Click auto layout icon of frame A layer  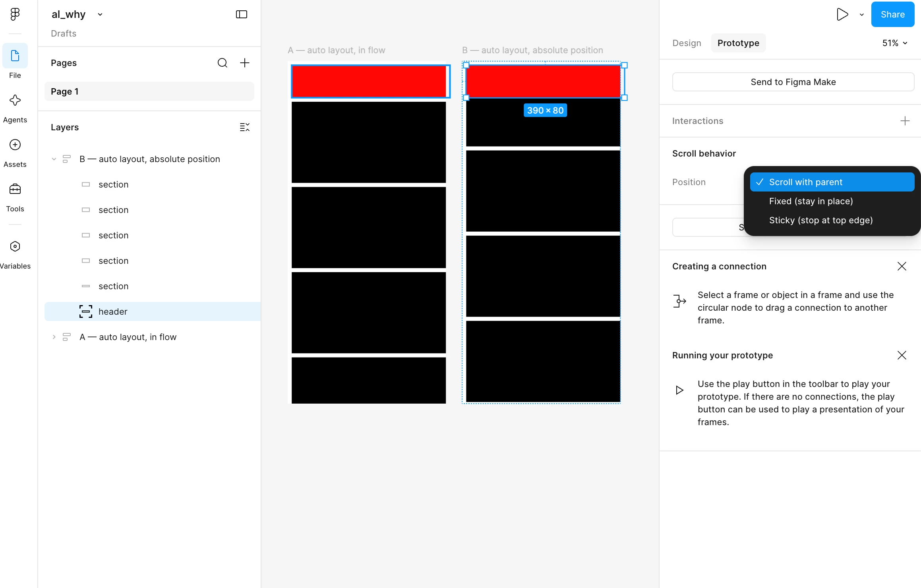tap(67, 337)
